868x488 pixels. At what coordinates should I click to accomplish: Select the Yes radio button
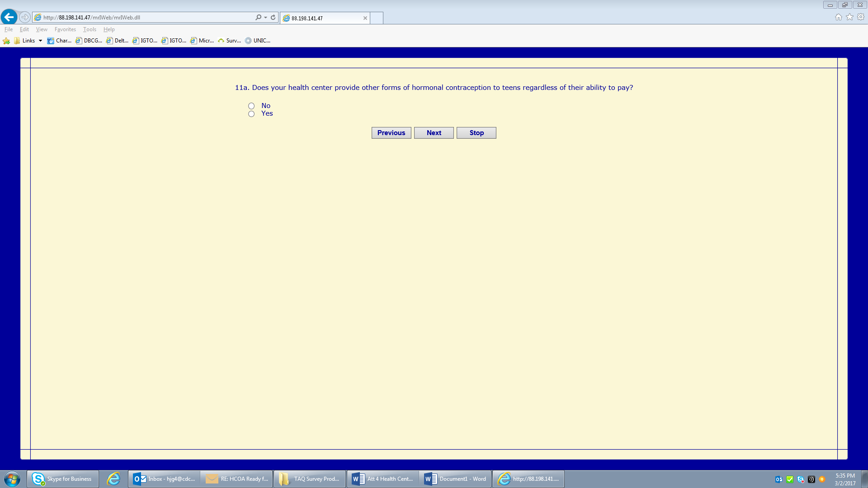coord(251,114)
